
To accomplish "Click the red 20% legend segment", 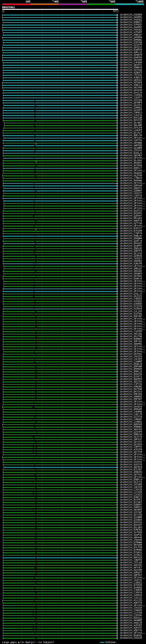I will tap(16, 4).
